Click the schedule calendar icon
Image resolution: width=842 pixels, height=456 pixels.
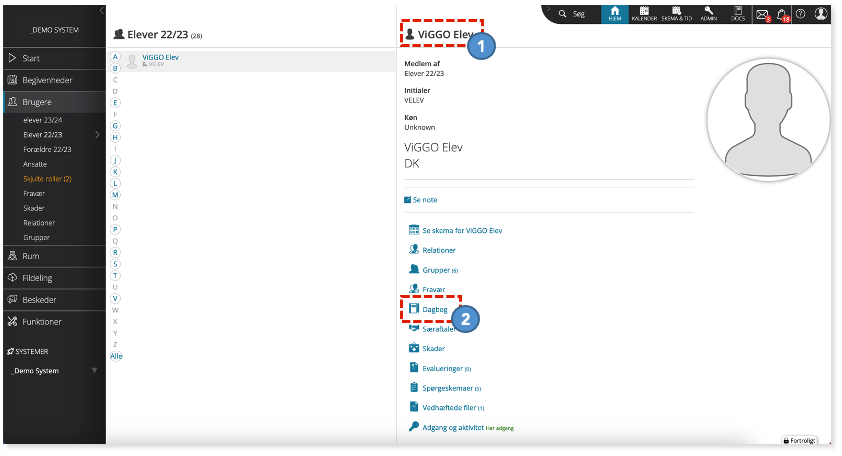tap(413, 230)
